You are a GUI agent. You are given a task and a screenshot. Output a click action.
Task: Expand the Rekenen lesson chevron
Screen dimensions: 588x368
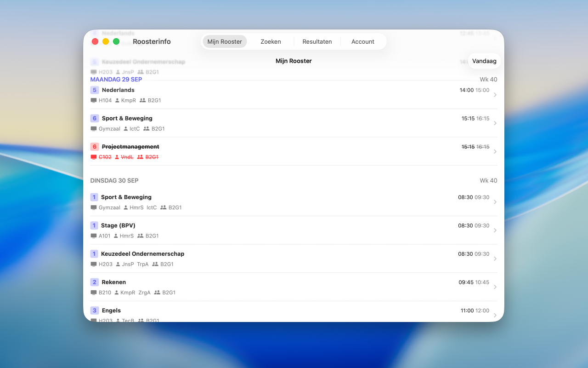(495, 287)
